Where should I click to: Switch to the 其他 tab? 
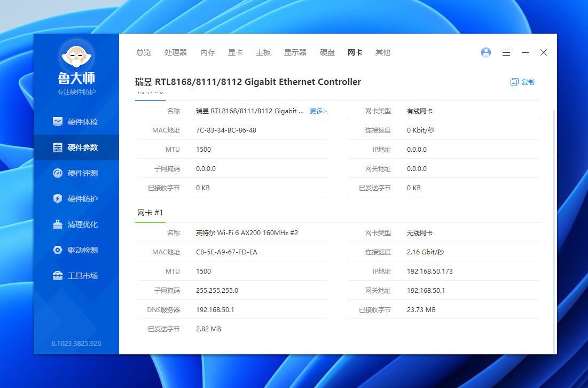[383, 52]
